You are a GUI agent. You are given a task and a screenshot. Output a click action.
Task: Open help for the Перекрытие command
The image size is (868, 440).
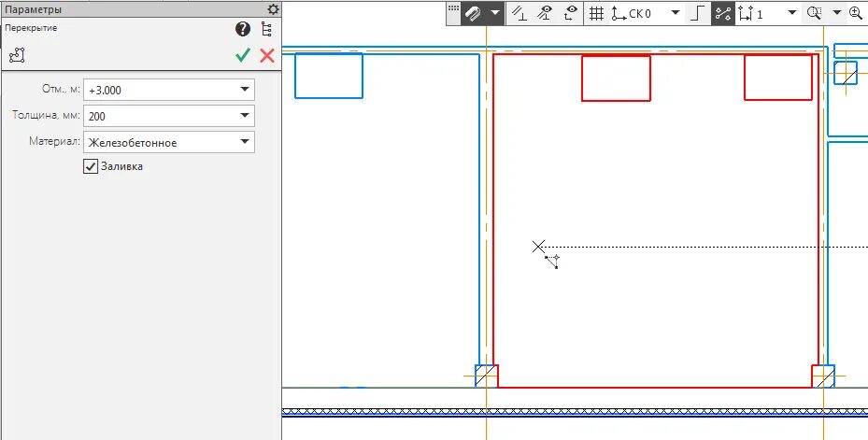[x=243, y=29]
